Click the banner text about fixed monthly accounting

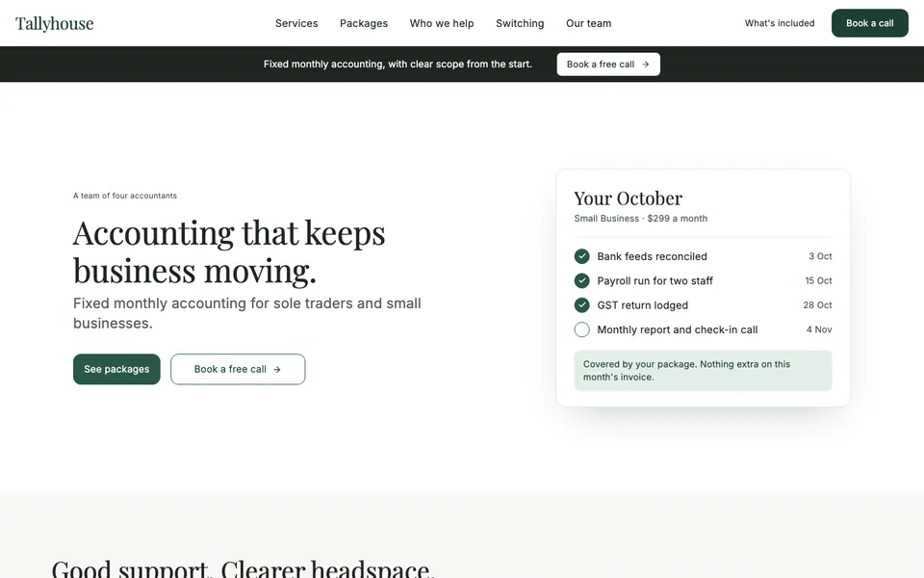click(x=398, y=65)
